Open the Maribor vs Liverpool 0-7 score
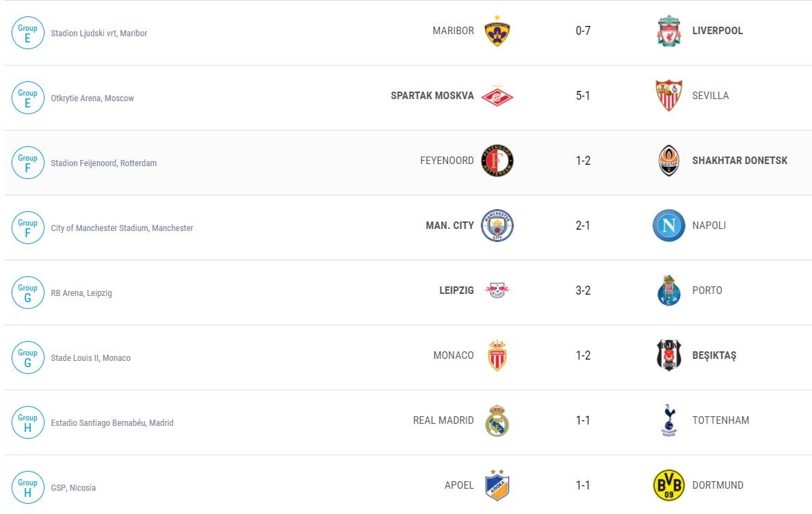The height and width of the screenshot is (514, 812). click(x=583, y=31)
